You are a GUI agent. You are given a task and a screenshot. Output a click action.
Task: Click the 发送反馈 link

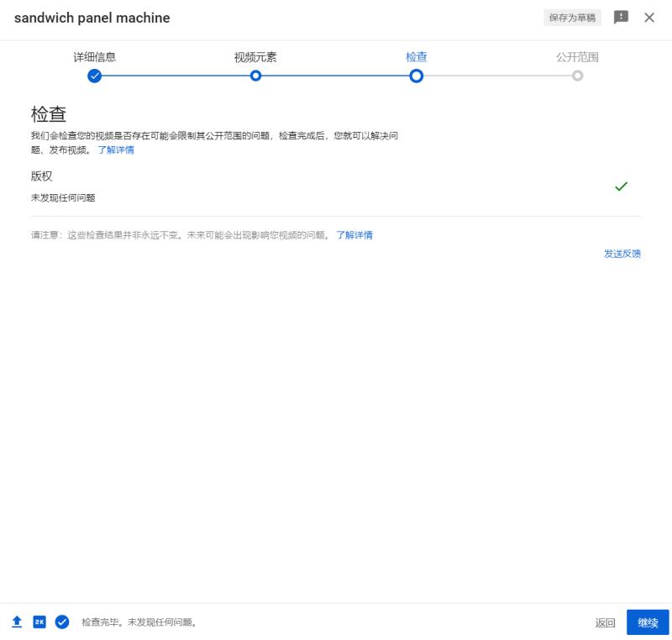(622, 254)
